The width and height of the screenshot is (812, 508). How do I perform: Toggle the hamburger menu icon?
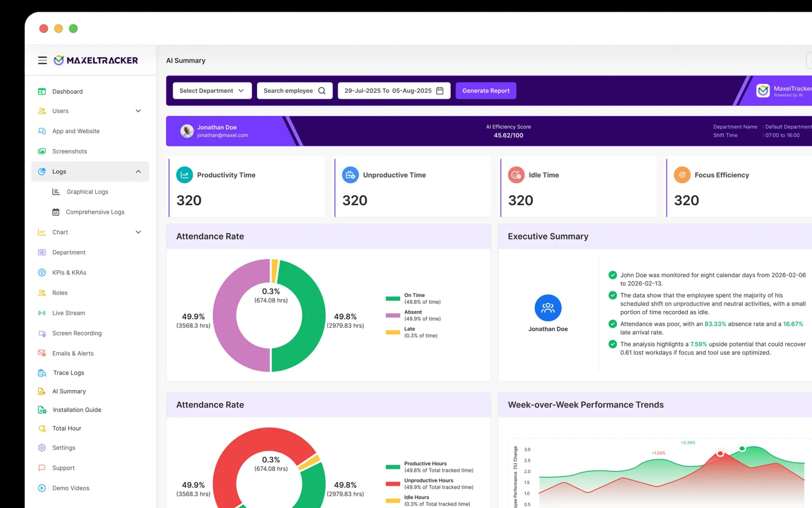[42, 60]
